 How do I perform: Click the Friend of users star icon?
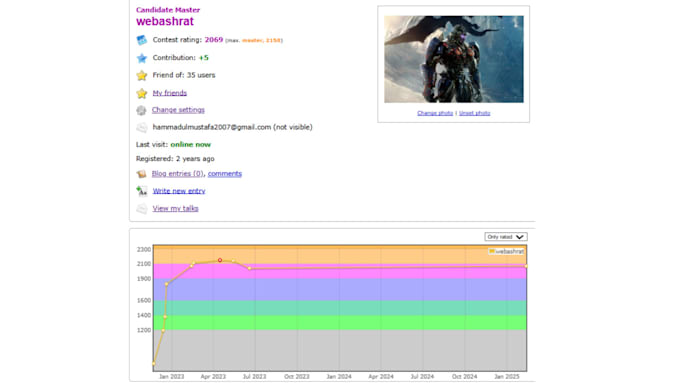point(142,75)
